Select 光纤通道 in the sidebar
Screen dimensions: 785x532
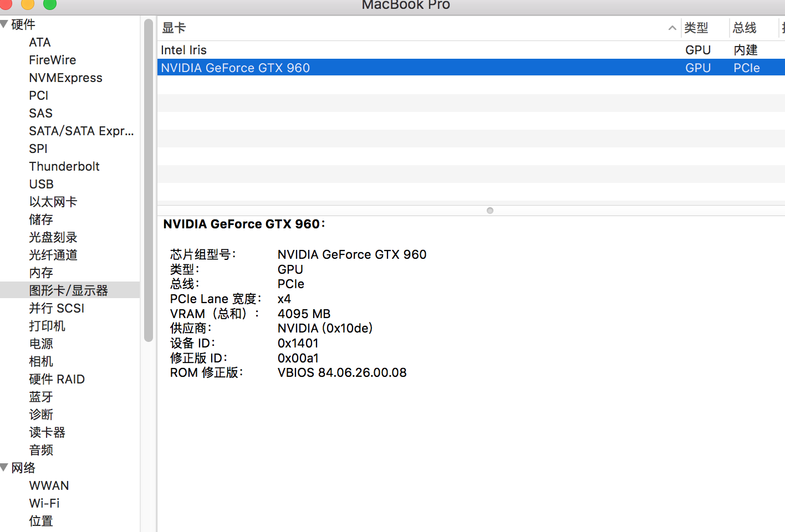[x=53, y=255]
